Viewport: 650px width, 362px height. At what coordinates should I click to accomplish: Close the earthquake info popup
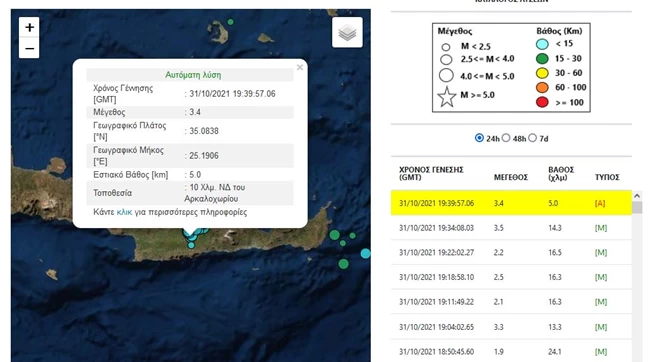[x=300, y=67]
